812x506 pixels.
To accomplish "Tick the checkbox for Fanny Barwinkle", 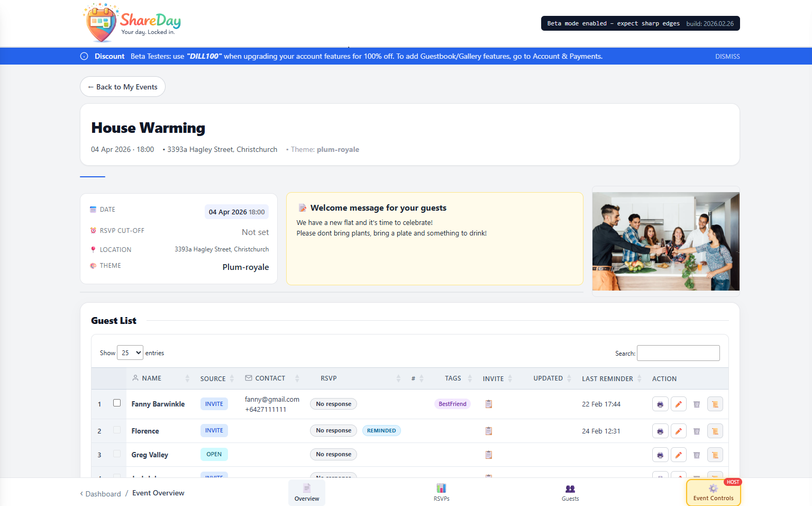I will (x=117, y=403).
